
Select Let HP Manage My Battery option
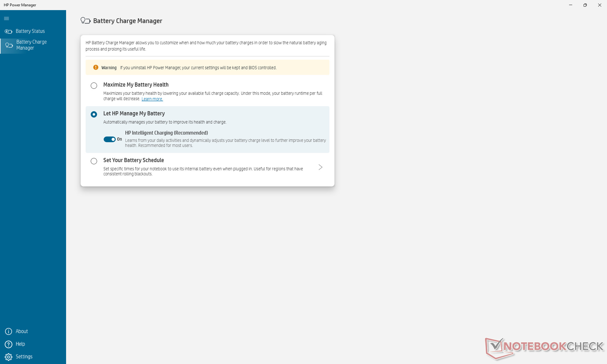tap(94, 114)
